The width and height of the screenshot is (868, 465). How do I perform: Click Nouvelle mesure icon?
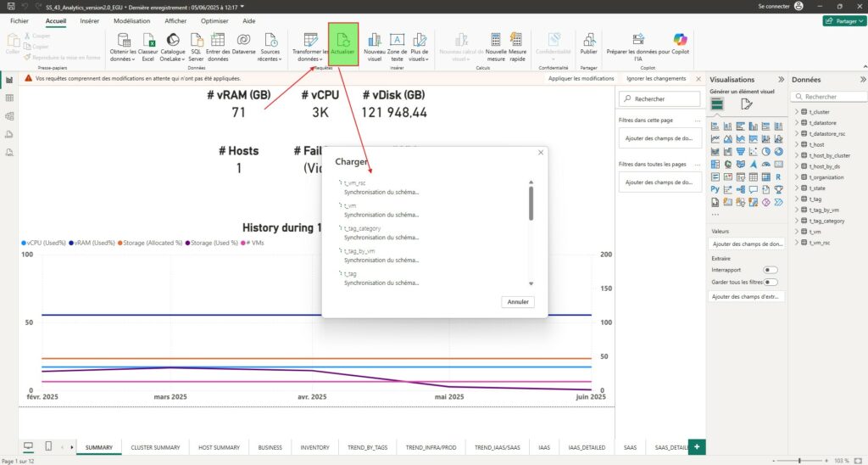pos(496,40)
